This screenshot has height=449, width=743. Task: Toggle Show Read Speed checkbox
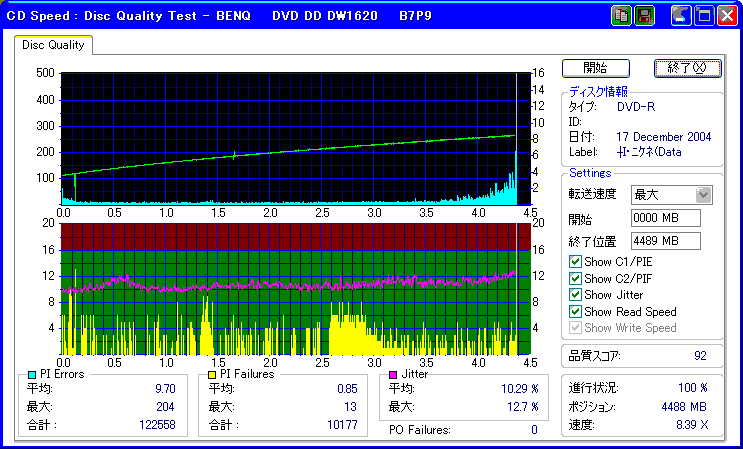pos(575,312)
